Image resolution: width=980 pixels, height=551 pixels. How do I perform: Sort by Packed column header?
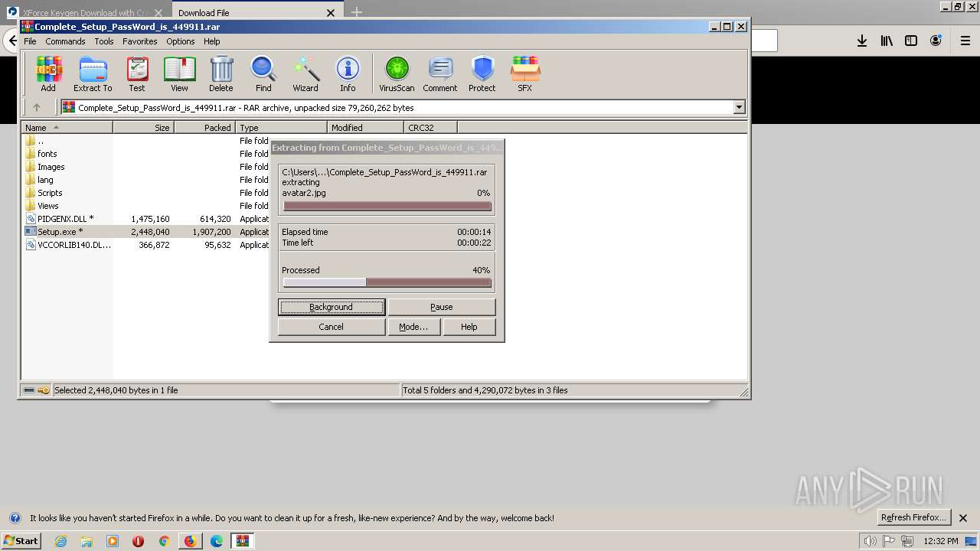coord(205,128)
